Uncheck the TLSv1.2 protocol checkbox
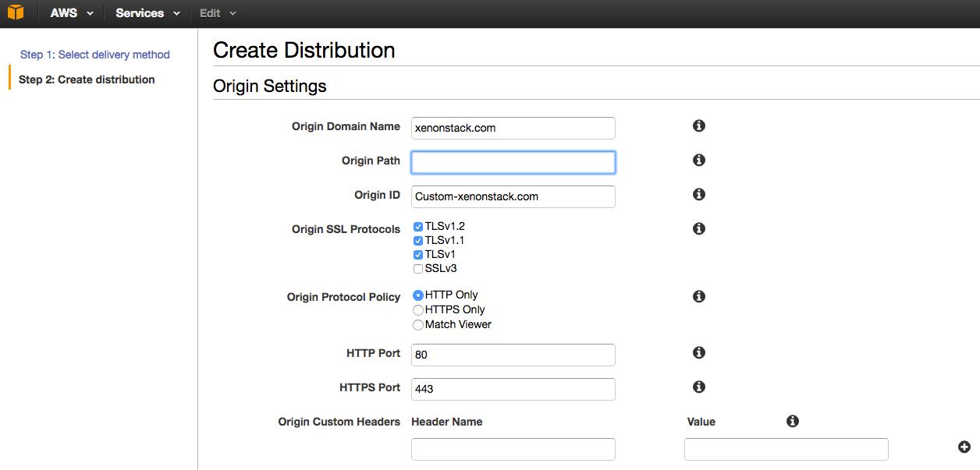Viewport: 980px width, 470px height. tap(418, 226)
